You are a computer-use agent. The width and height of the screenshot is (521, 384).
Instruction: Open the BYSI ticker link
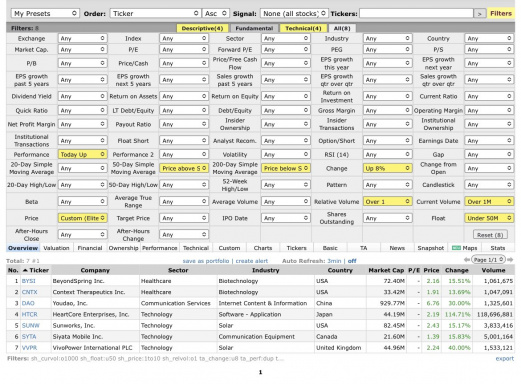[x=28, y=281]
